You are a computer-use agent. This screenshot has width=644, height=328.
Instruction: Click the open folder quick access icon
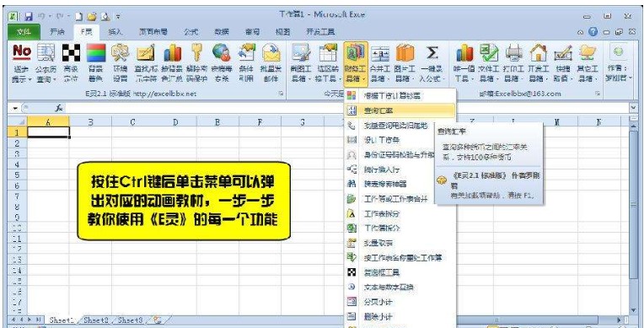tap(92, 17)
